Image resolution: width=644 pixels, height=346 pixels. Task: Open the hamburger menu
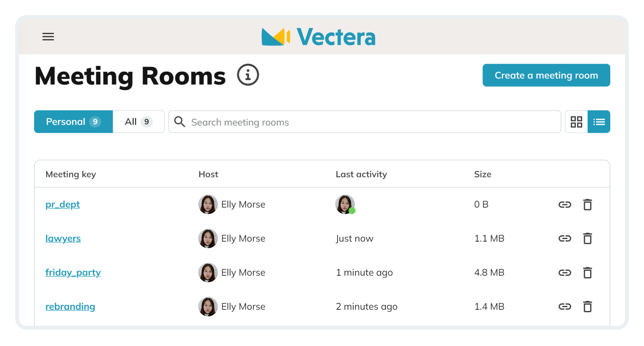click(x=48, y=37)
